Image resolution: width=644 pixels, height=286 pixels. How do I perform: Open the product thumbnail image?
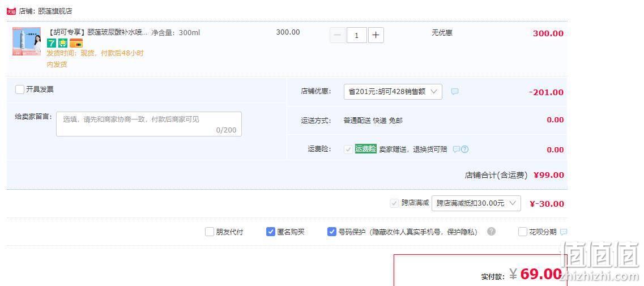coord(27,41)
